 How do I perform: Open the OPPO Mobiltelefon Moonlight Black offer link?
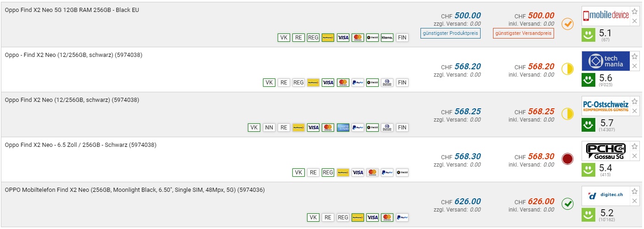coord(134,190)
